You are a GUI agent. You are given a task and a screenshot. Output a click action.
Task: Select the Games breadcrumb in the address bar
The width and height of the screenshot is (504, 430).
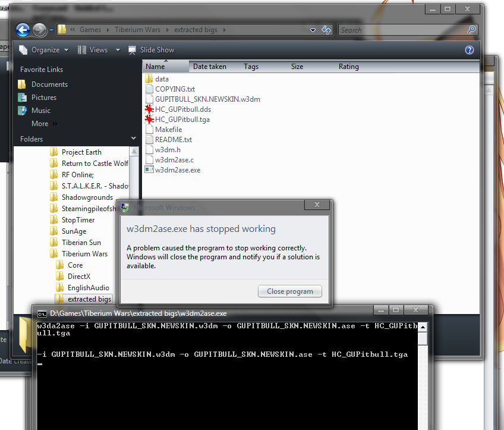[x=90, y=30]
